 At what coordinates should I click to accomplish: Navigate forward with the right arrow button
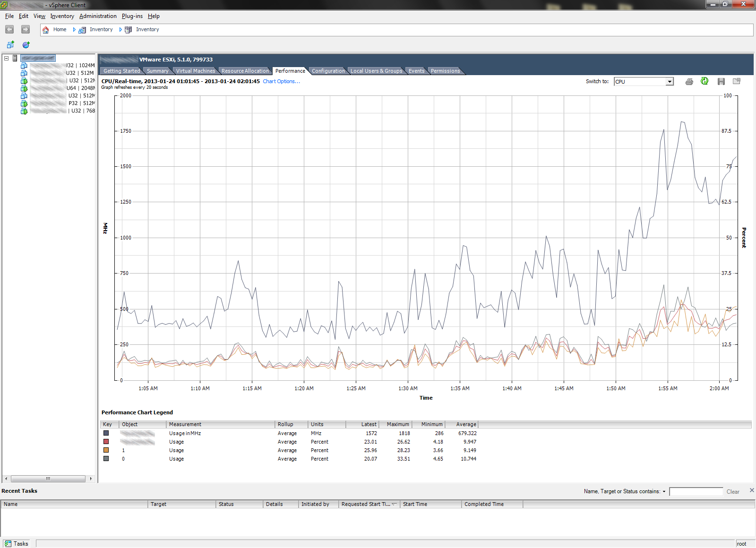[26, 29]
